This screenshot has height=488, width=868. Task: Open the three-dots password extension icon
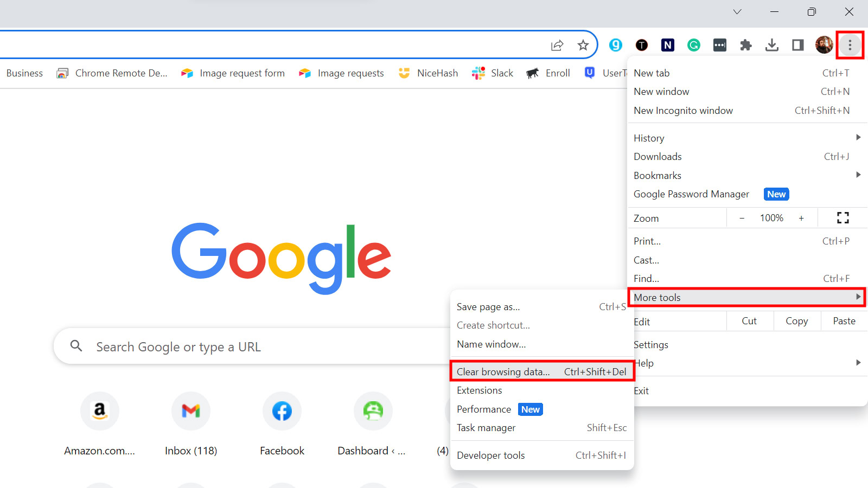tap(720, 45)
